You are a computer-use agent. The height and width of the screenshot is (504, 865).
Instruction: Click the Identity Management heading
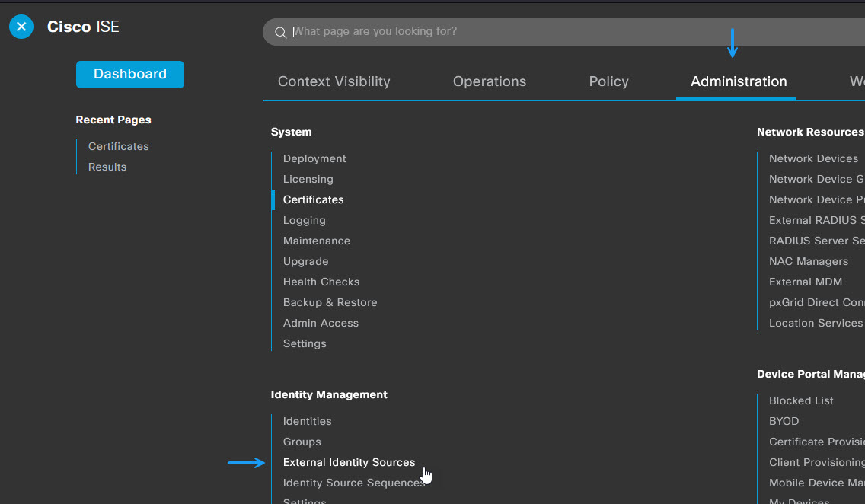pos(329,394)
